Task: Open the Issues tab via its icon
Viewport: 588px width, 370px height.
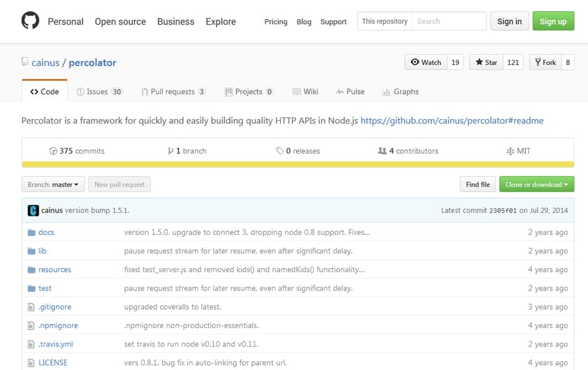Action: (x=80, y=91)
